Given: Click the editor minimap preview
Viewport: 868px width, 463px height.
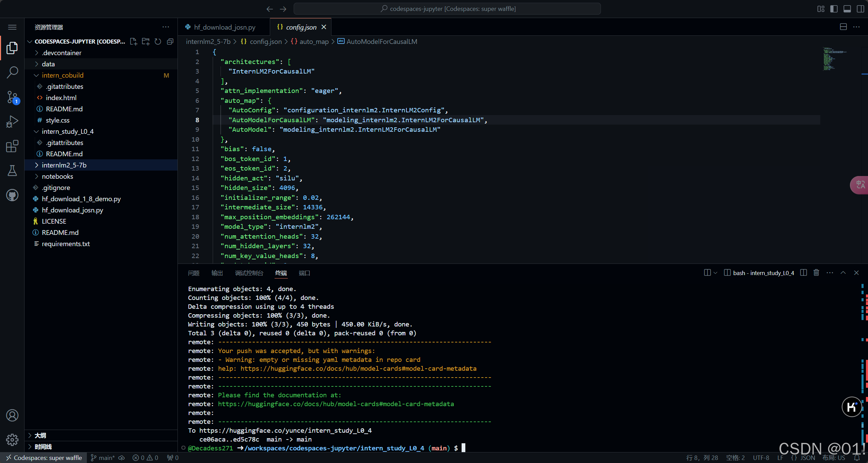Looking at the screenshot, I should (833, 59).
